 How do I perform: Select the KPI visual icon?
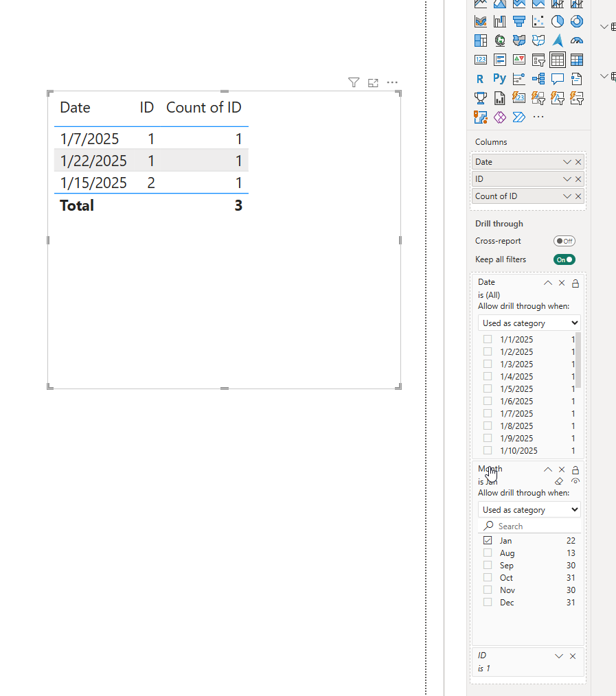tap(518, 60)
